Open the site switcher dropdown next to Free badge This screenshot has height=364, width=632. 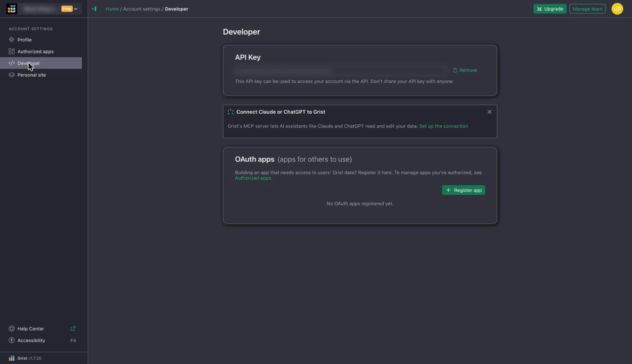point(76,9)
